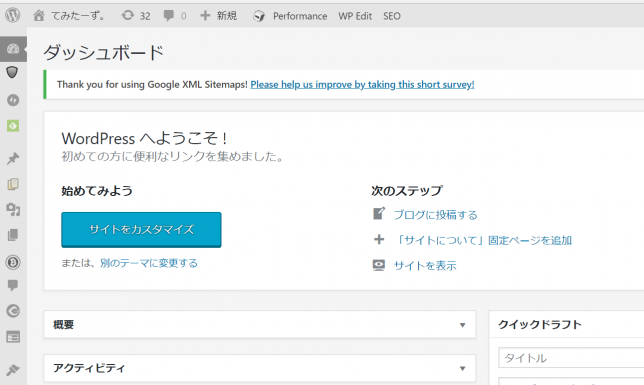The width and height of the screenshot is (644, 385).
Task: Follow the ブログに投稿する link
Action: (x=435, y=215)
